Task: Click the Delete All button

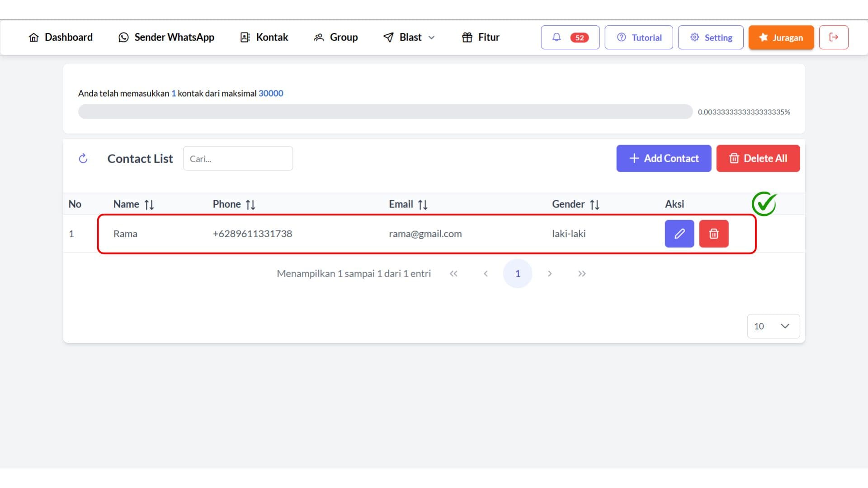Action: 758,159
